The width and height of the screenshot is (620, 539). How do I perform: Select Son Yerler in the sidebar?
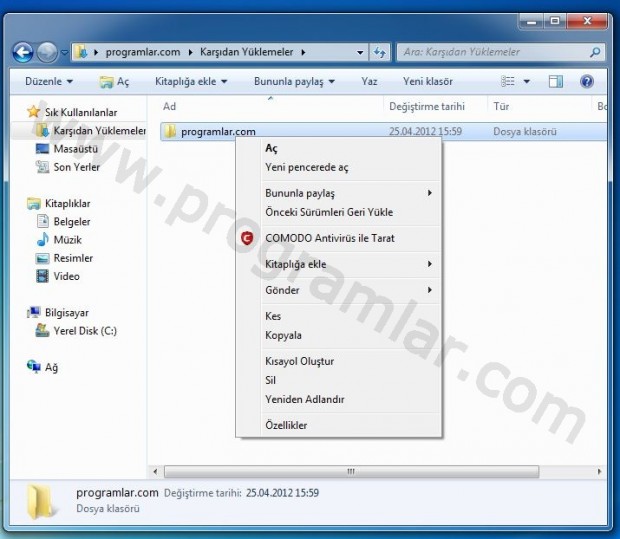(68, 167)
